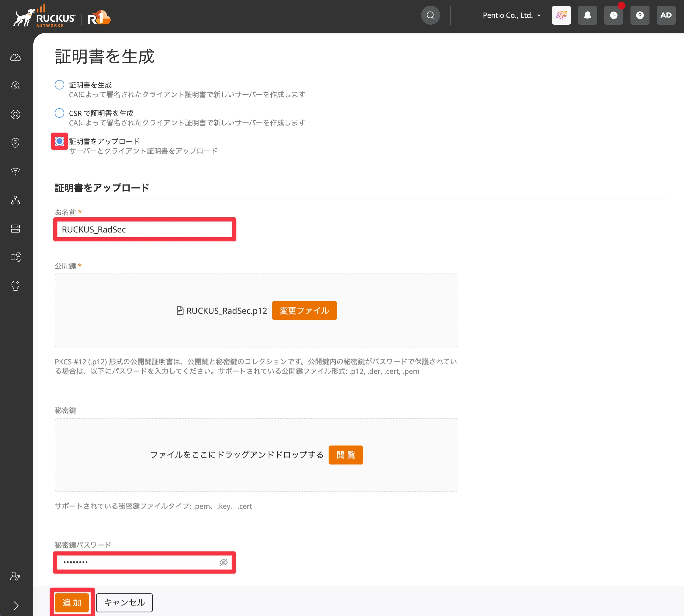
Task: Open the AD user profile button
Action: point(666,15)
